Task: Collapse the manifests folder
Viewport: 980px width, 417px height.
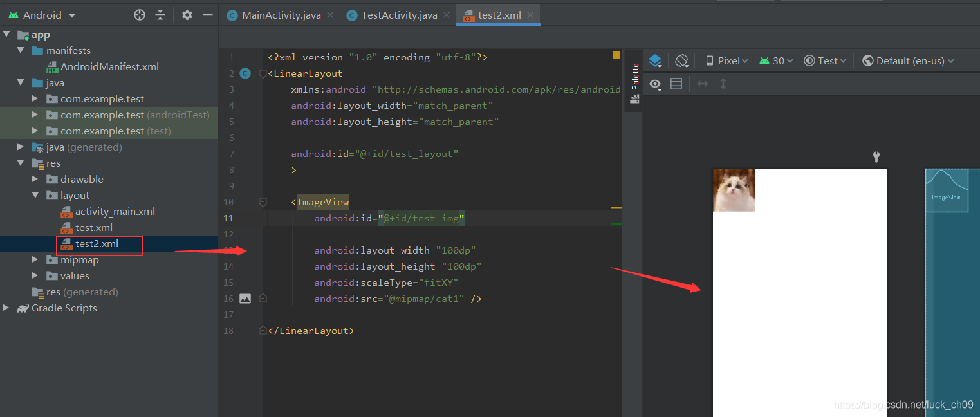Action: tap(21, 50)
